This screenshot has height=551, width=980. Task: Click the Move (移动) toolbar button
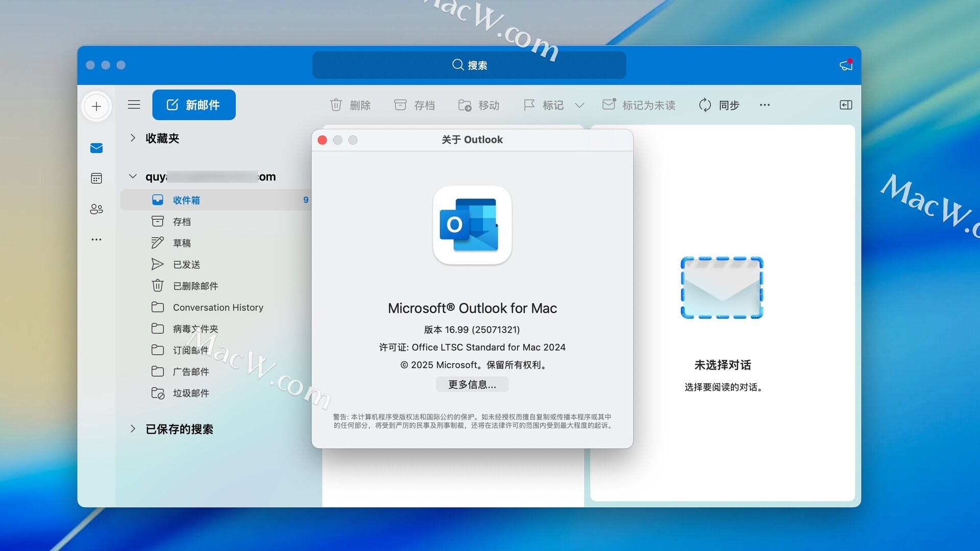tap(479, 105)
